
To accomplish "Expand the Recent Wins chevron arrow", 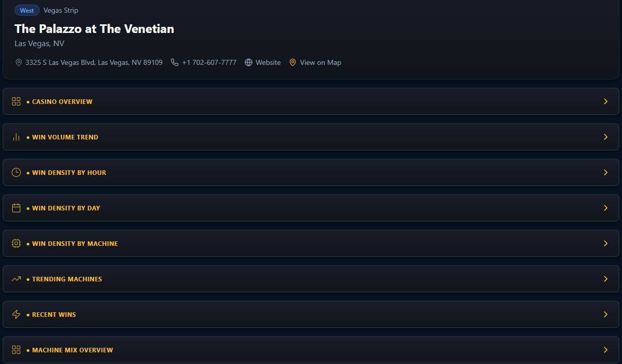I will [605, 314].
